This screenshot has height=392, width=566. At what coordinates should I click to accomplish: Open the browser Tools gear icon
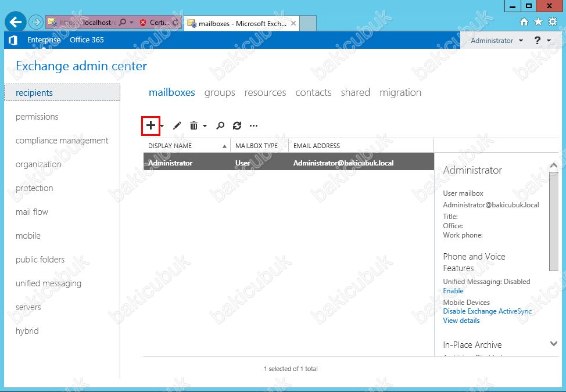click(553, 22)
